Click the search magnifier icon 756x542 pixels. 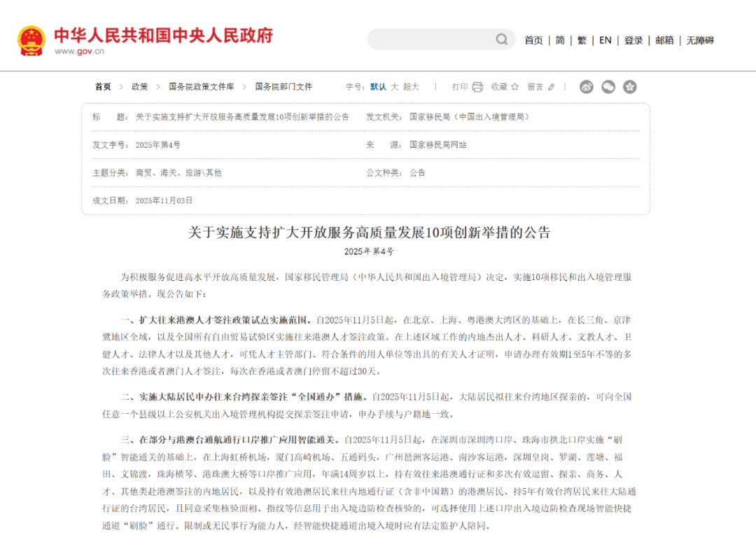(502, 39)
